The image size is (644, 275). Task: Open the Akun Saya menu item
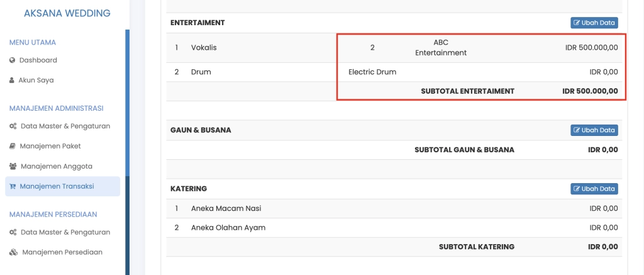point(36,81)
